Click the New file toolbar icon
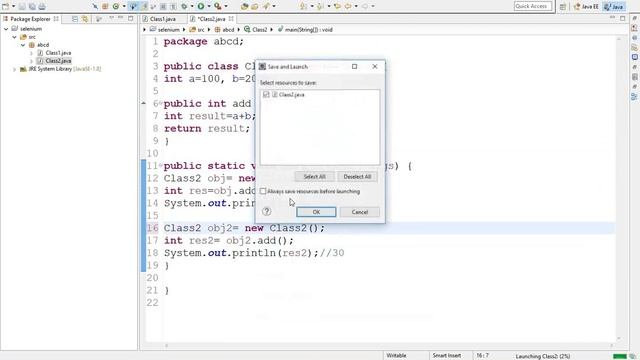640x360 pixels. pos(5,6)
